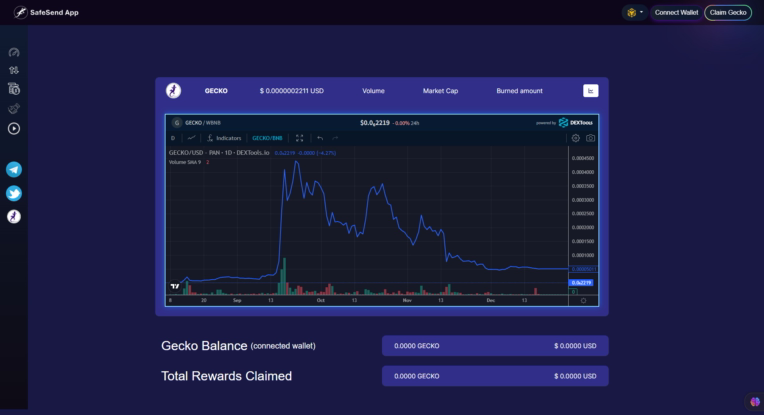Click the SafeSend App logo
Viewport: 764px width, 415px height.
coord(46,12)
